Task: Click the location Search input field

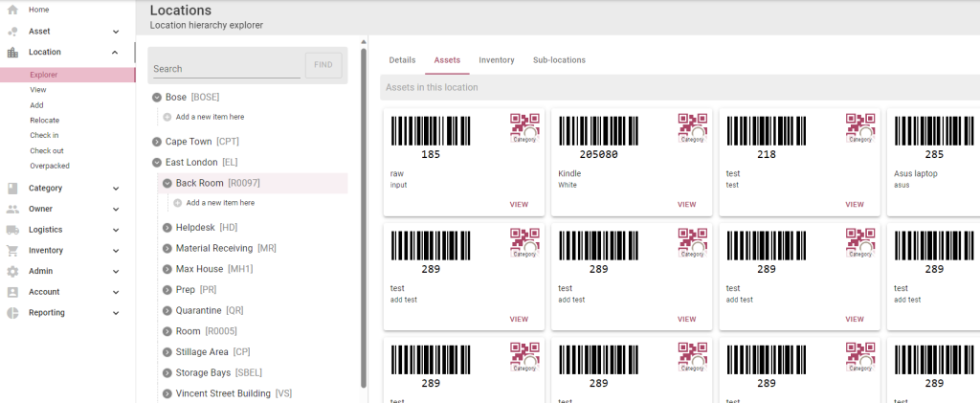Action: [x=226, y=68]
